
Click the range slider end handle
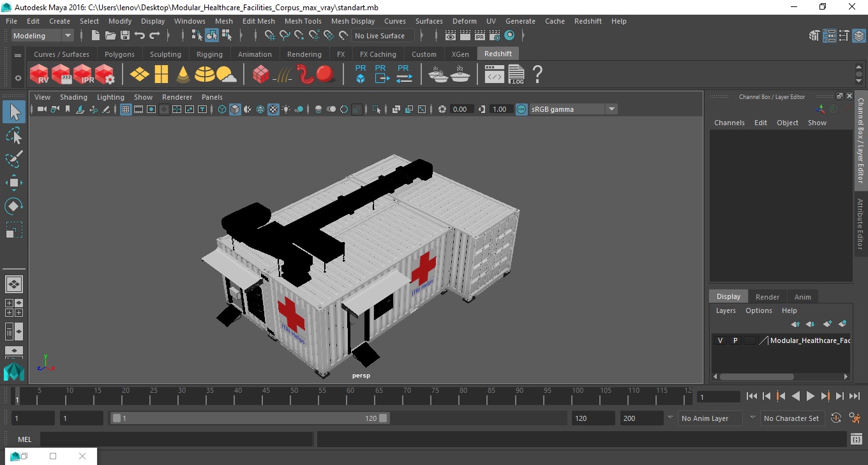point(383,418)
